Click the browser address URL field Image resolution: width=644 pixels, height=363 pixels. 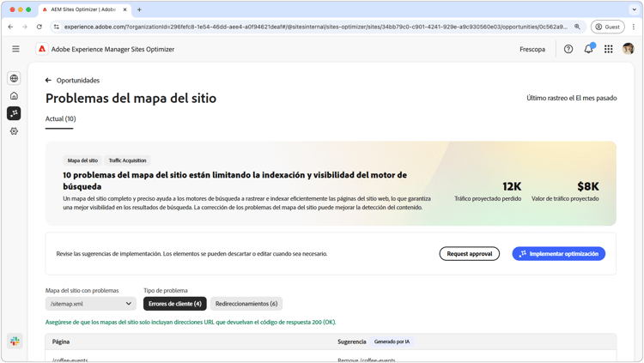click(316, 27)
